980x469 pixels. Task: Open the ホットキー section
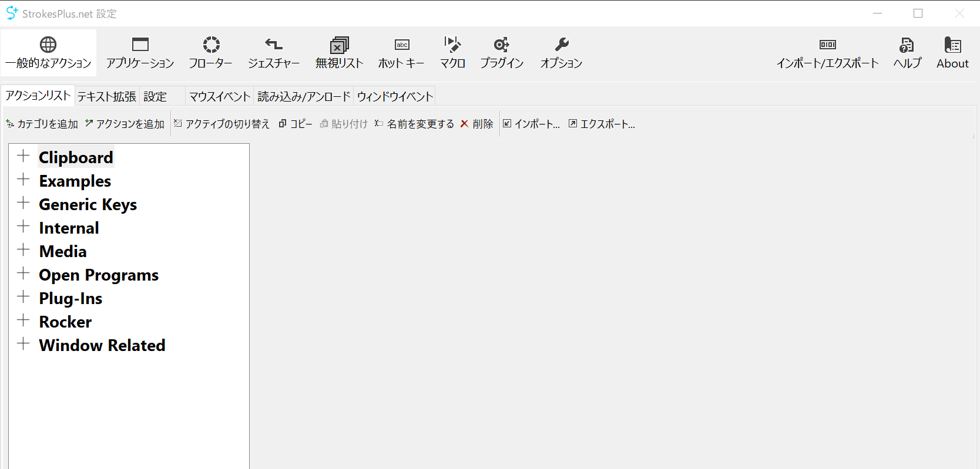click(x=402, y=53)
